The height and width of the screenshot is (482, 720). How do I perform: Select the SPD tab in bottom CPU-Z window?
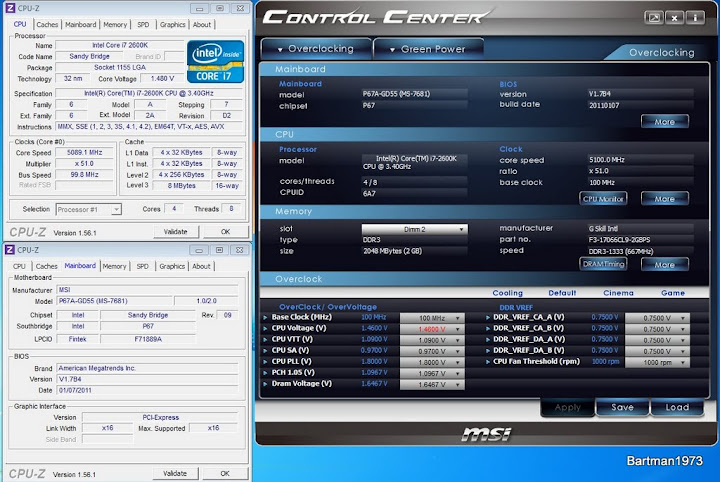pos(142,266)
